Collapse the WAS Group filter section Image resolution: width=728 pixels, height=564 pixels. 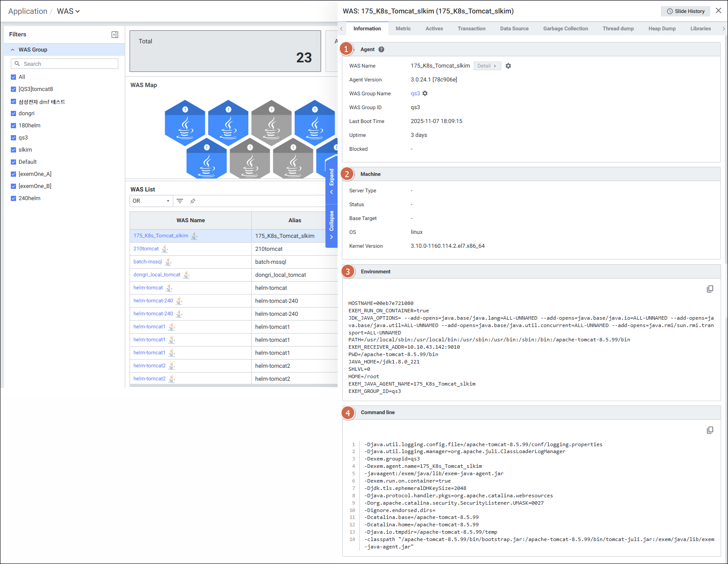(13, 50)
